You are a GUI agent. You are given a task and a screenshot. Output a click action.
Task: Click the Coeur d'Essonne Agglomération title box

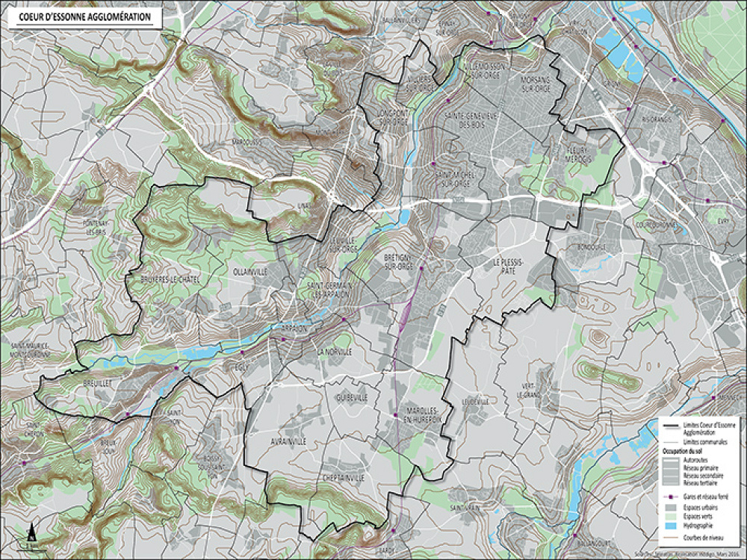click(x=84, y=16)
